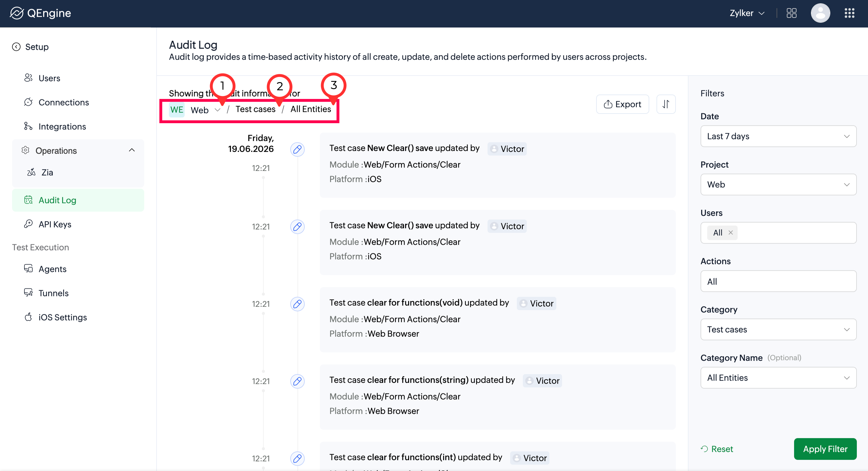Click the Test cases breadcrumb
The height and width of the screenshot is (471, 868).
click(256, 109)
